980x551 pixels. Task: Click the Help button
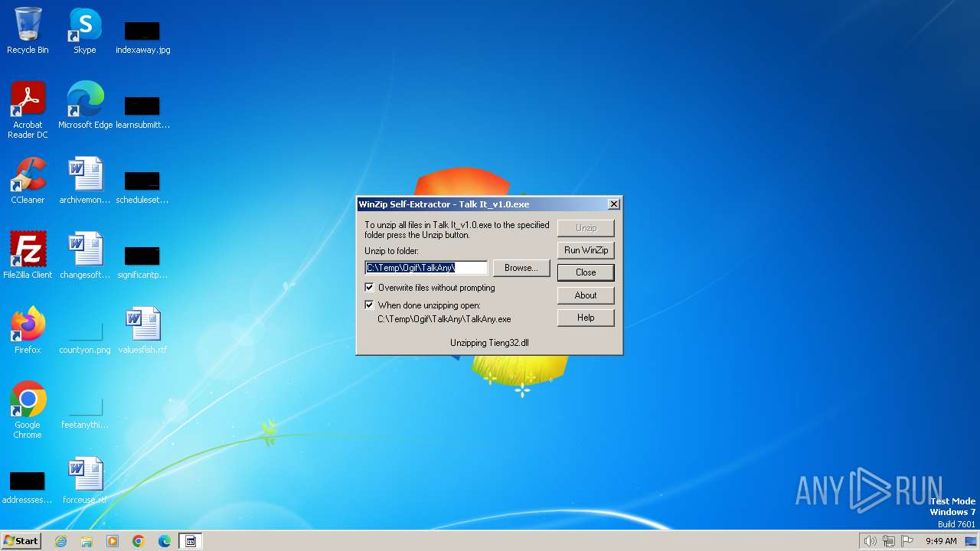(586, 318)
